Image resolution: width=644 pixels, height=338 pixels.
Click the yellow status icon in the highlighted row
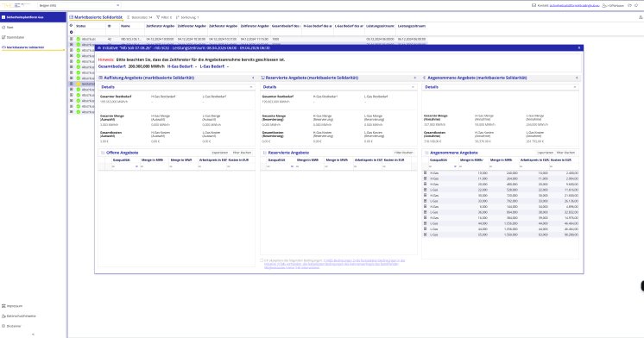coord(79,84)
